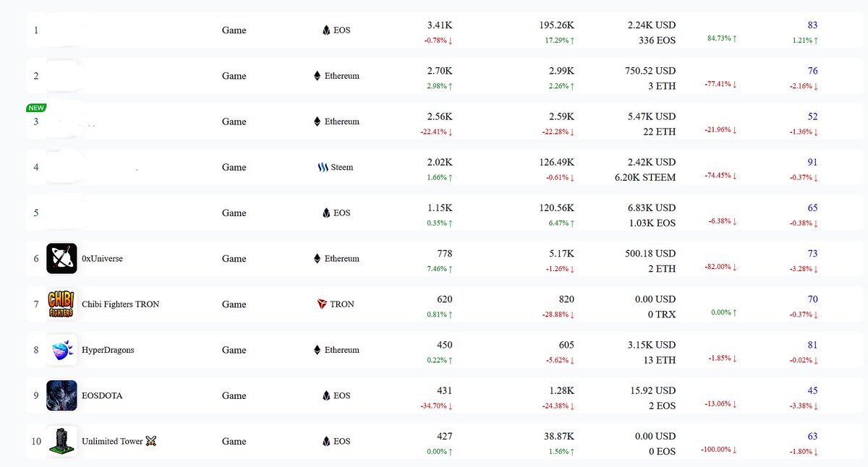Click the Ethereum label in the HyperDragons row
868x467 pixels.
click(x=342, y=350)
